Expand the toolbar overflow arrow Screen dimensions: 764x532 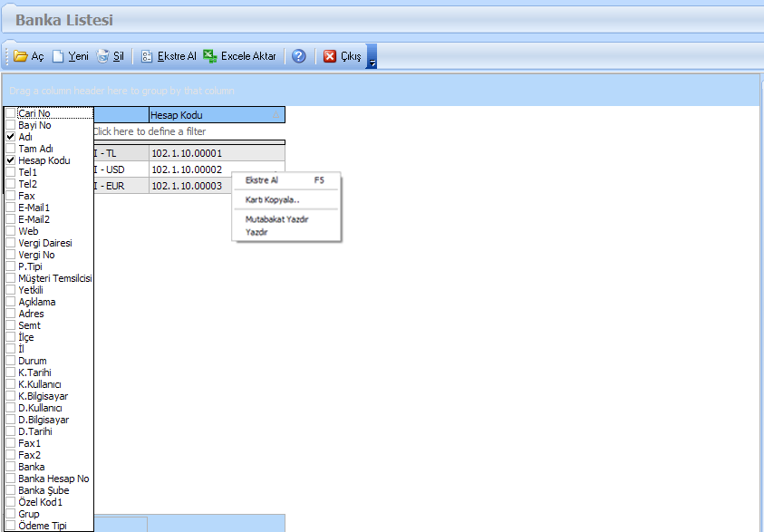pos(372,59)
